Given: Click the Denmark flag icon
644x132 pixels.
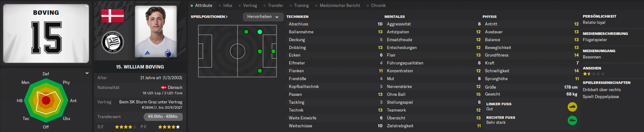Looking at the screenshot, I should point(112,16).
